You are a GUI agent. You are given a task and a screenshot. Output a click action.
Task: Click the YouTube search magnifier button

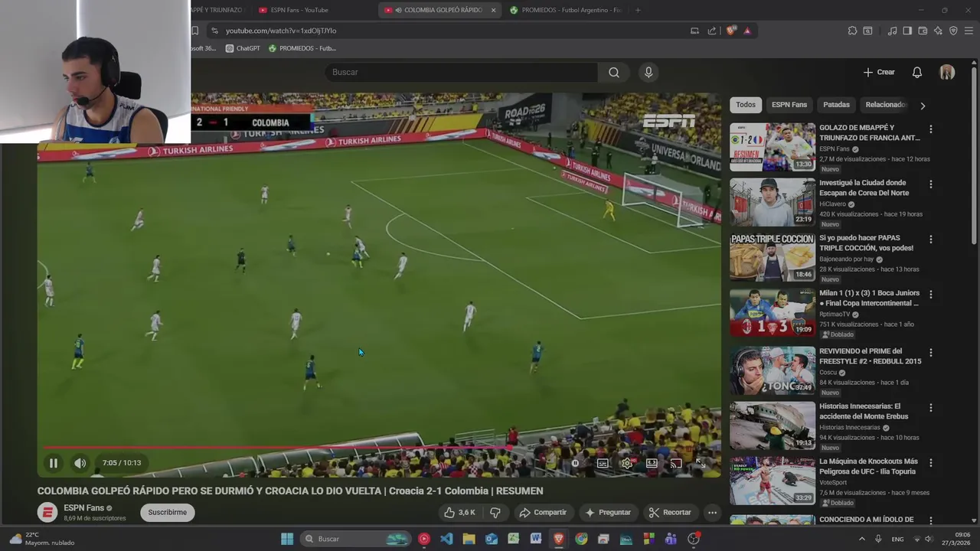point(614,72)
